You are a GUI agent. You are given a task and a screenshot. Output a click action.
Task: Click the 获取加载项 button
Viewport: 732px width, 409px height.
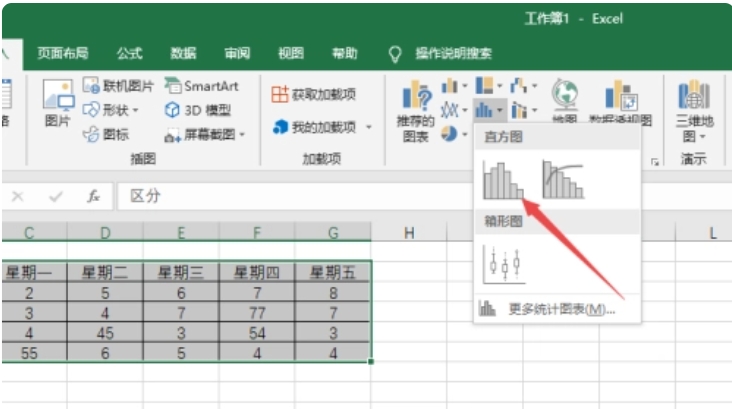click(x=314, y=94)
